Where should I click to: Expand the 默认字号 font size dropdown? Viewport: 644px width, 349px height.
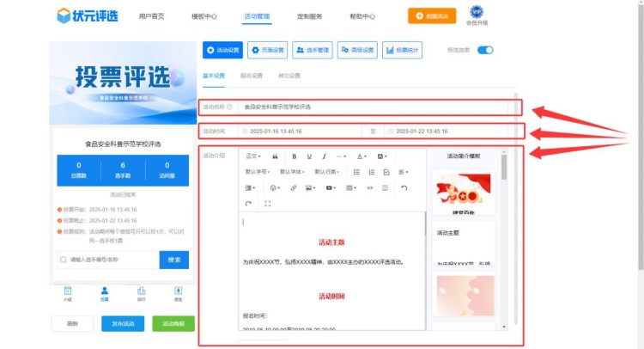(x=258, y=172)
